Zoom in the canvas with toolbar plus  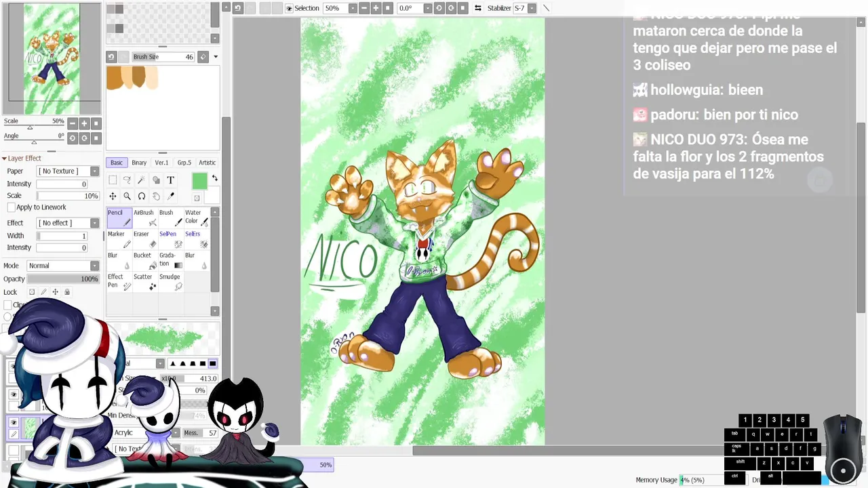(x=376, y=8)
